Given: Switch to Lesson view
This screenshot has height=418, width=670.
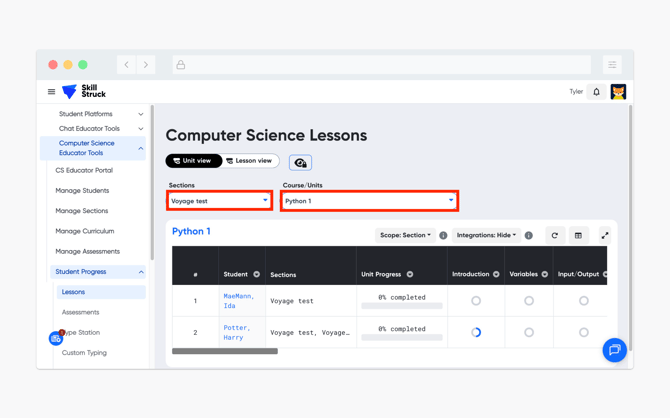Looking at the screenshot, I should click(249, 161).
